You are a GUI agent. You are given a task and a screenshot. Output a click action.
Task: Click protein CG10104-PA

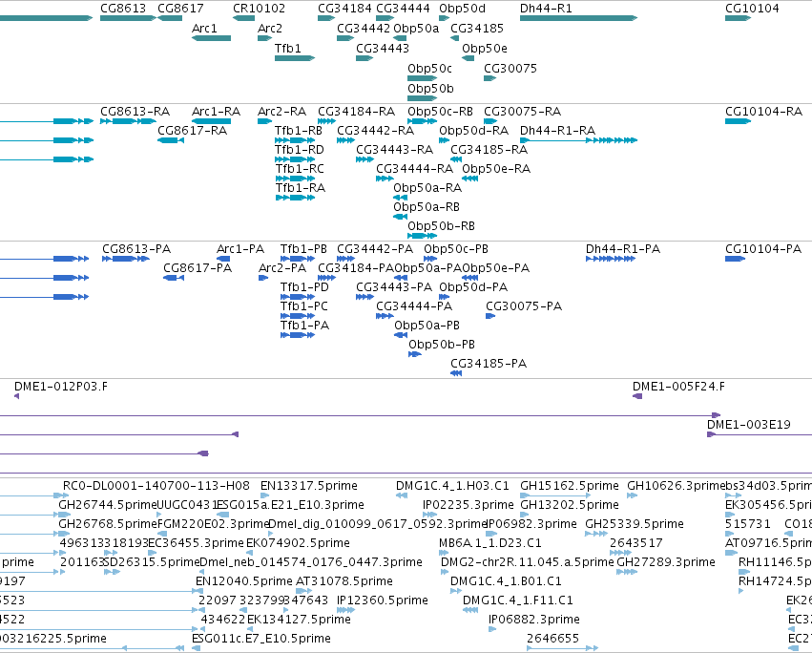pyautogui.click(x=735, y=259)
